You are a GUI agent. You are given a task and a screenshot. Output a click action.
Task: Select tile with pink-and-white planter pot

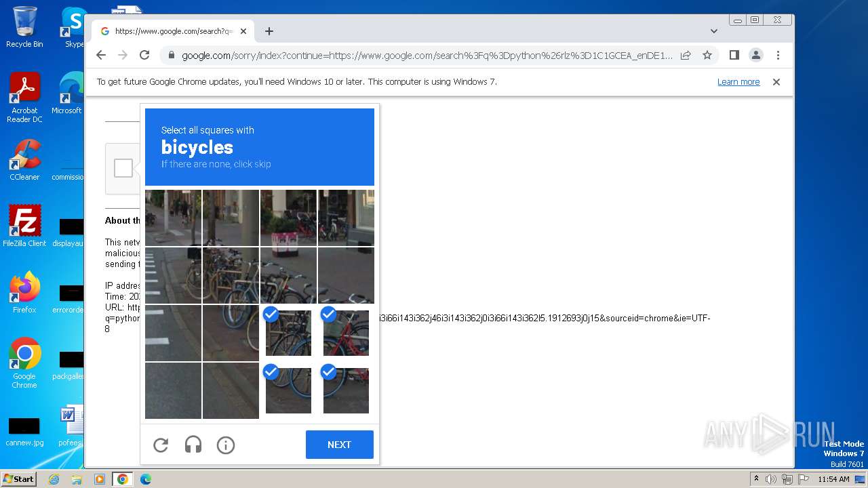tap(288, 218)
